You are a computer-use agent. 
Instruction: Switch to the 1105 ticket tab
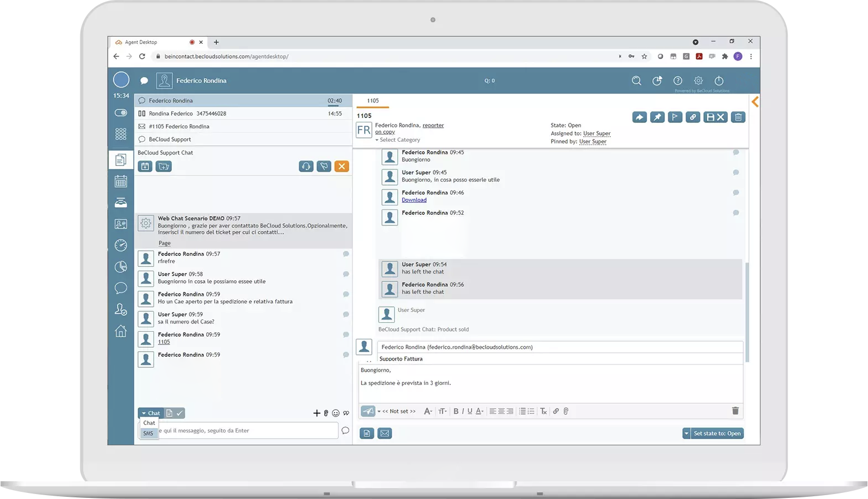click(x=373, y=101)
